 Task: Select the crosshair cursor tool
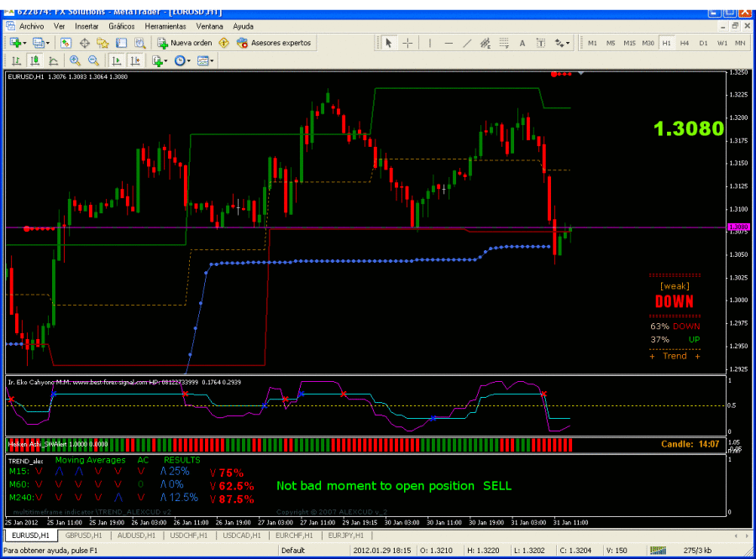point(407,43)
